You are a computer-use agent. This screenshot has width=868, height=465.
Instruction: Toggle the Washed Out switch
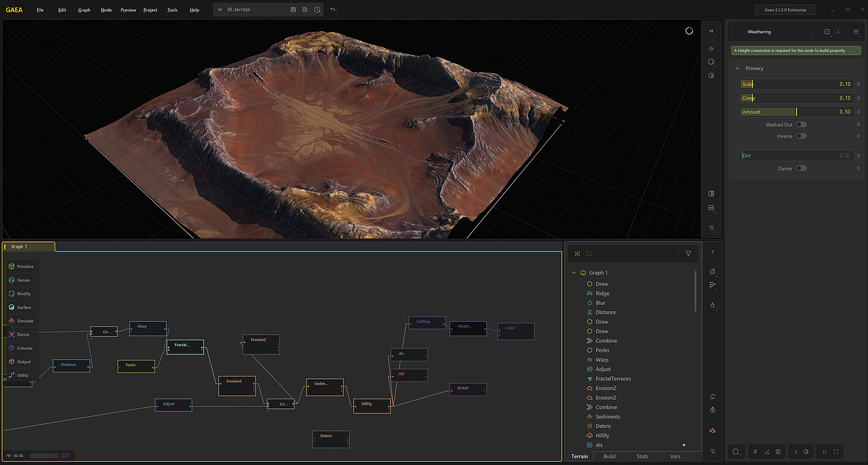click(801, 125)
